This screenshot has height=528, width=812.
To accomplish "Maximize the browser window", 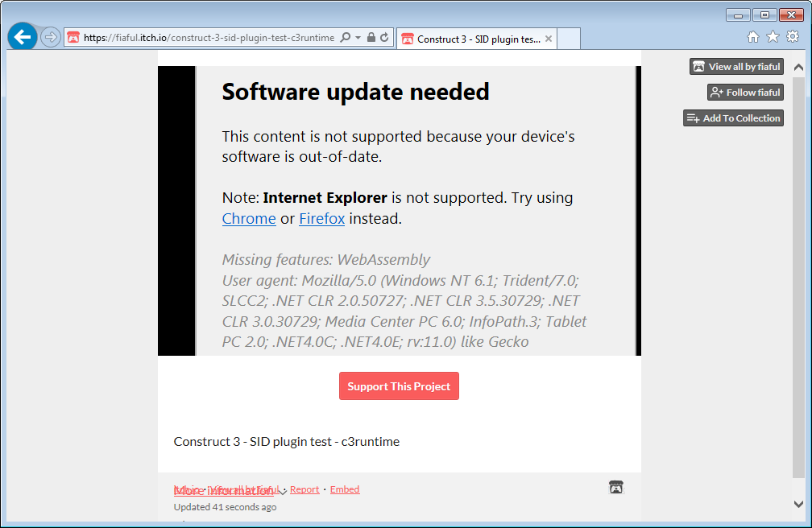I will click(x=764, y=15).
